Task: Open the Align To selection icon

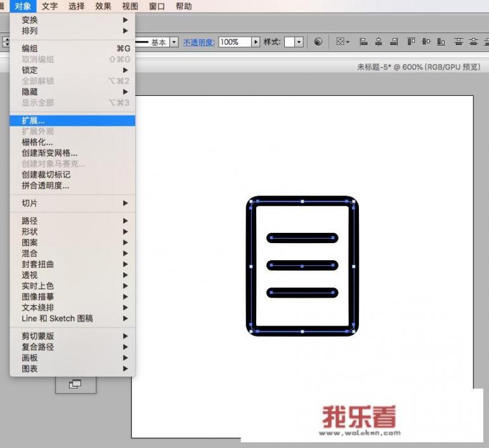Action: [342, 41]
